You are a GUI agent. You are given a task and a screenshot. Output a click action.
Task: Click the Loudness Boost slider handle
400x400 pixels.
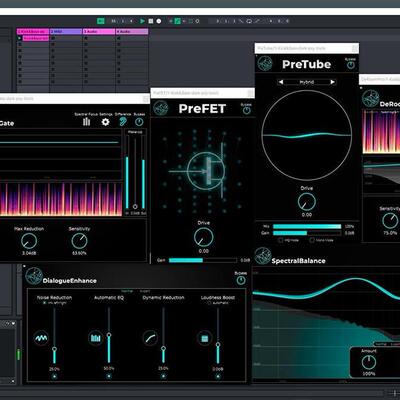click(x=218, y=345)
